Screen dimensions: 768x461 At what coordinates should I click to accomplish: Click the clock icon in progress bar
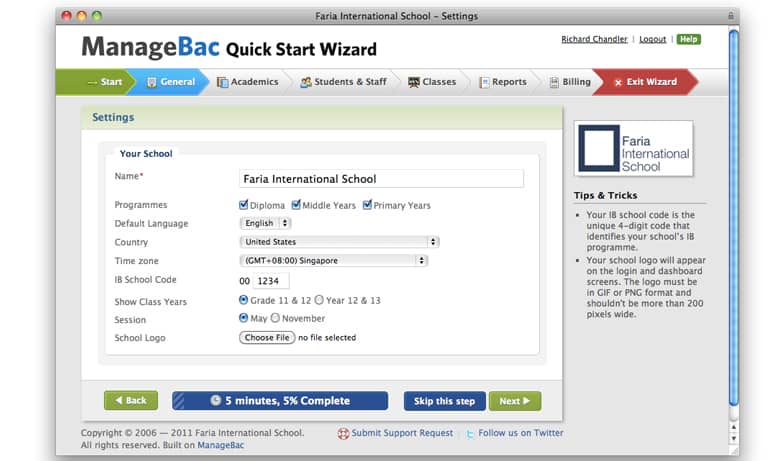pos(216,400)
